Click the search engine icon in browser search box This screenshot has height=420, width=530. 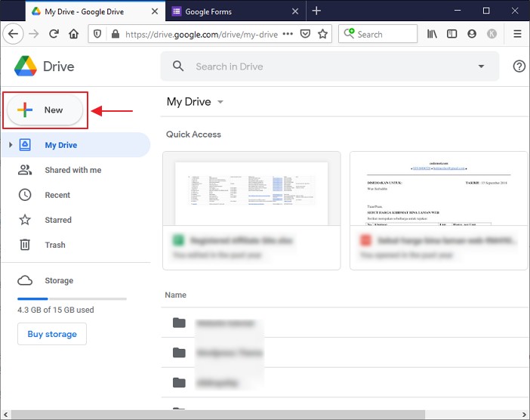(349, 33)
